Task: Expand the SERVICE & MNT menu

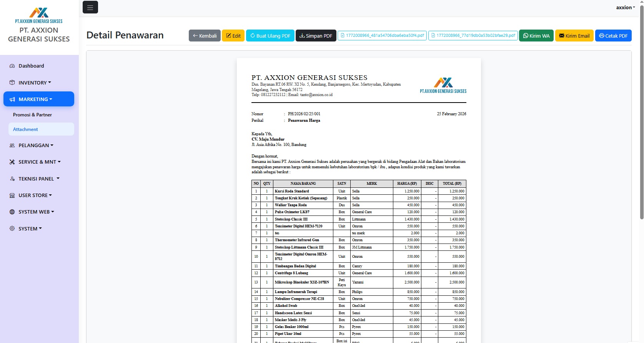Action: (x=39, y=162)
